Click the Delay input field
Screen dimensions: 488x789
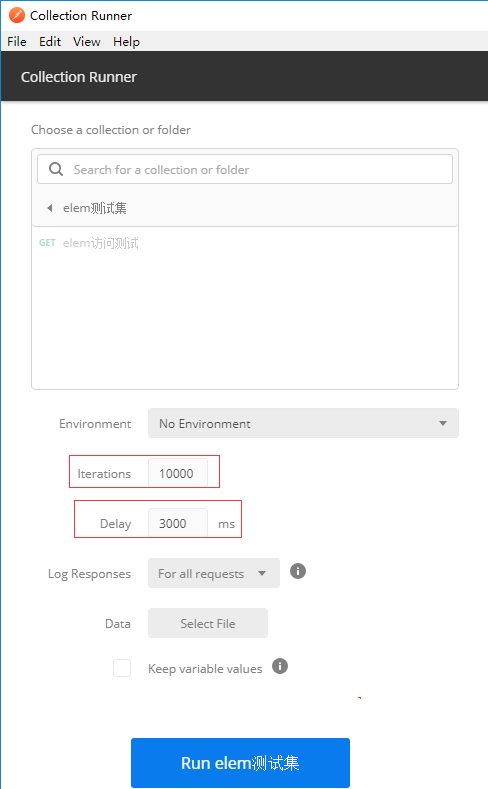click(x=178, y=523)
